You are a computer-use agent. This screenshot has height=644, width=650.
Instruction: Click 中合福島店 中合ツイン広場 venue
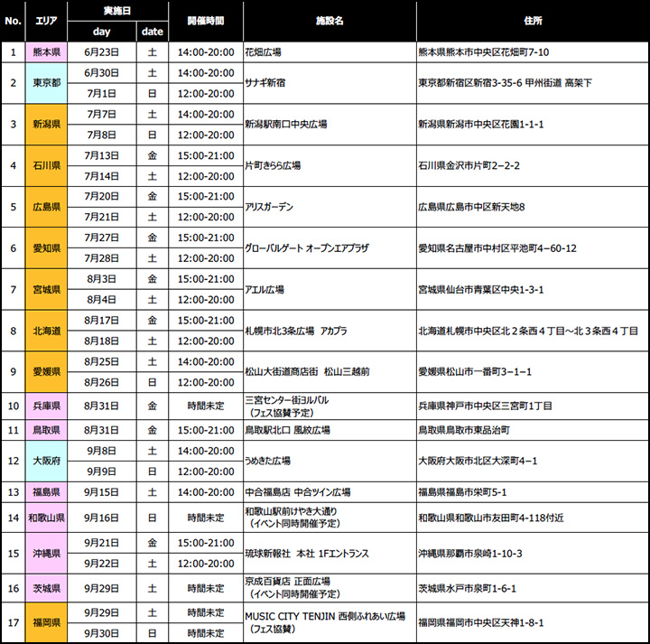(298, 492)
